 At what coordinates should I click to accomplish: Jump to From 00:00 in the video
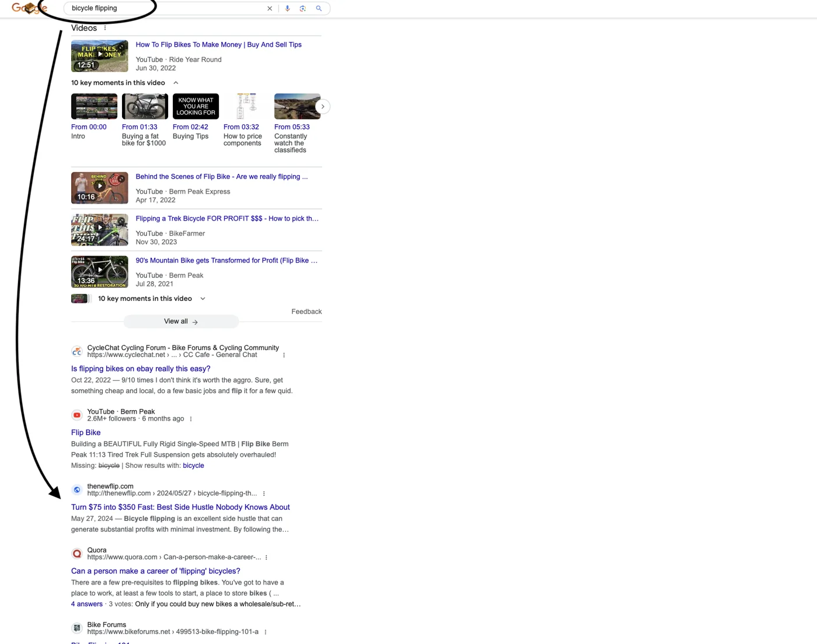point(89,127)
